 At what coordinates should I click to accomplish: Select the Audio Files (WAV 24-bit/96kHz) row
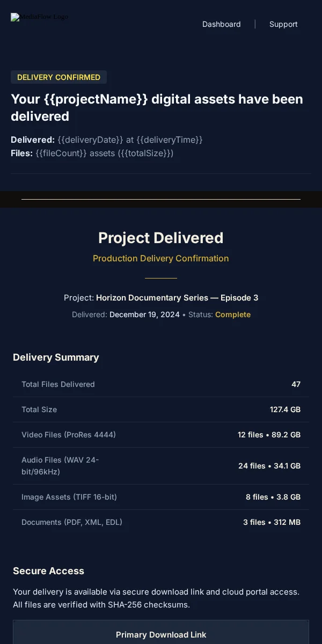coord(161,466)
